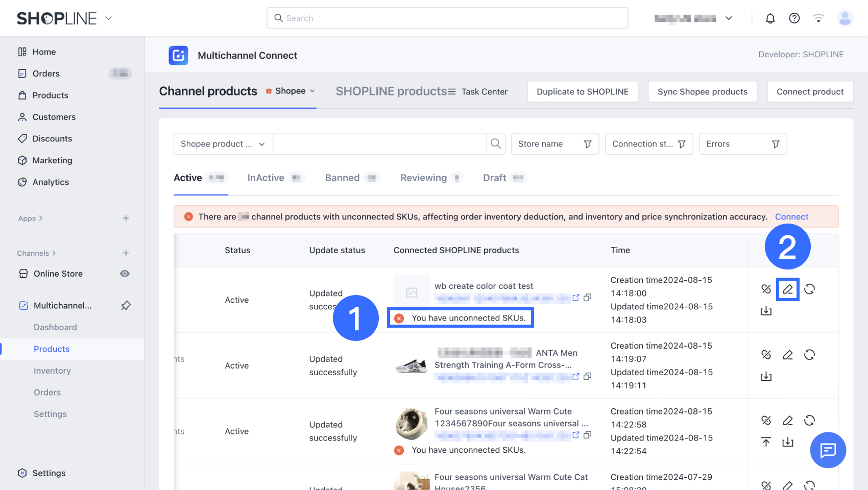This screenshot has width=868, height=490.
Task: Click the disconnect icon in first product row
Action: [766, 289]
